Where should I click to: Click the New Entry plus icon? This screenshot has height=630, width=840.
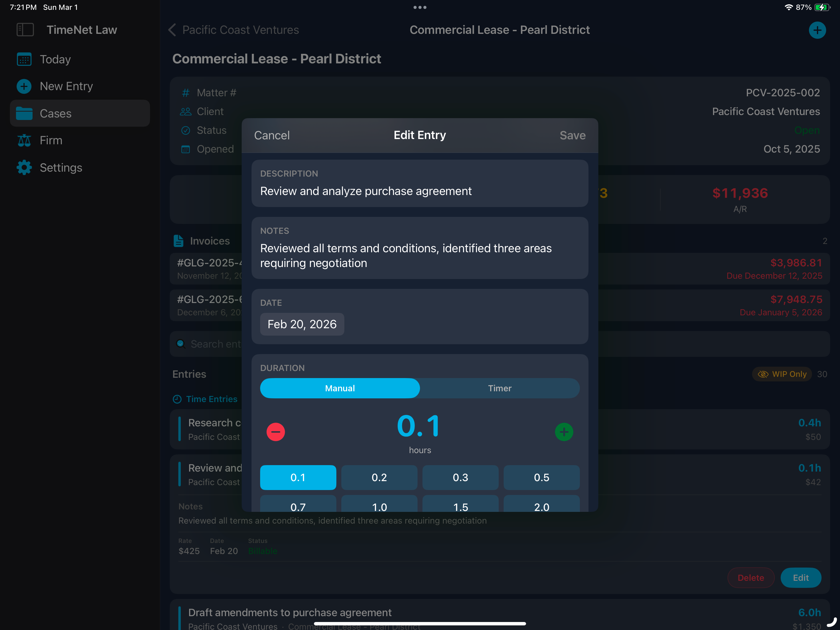[24, 86]
